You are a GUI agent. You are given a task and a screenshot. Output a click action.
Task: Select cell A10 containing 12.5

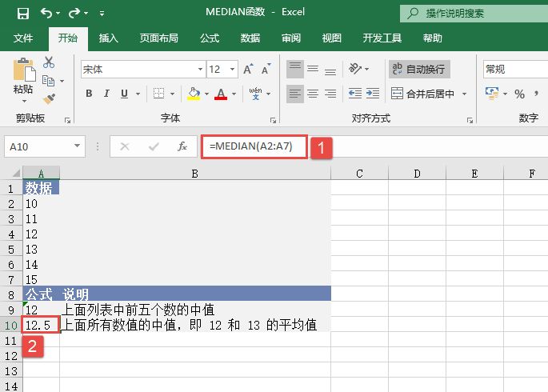tap(41, 325)
